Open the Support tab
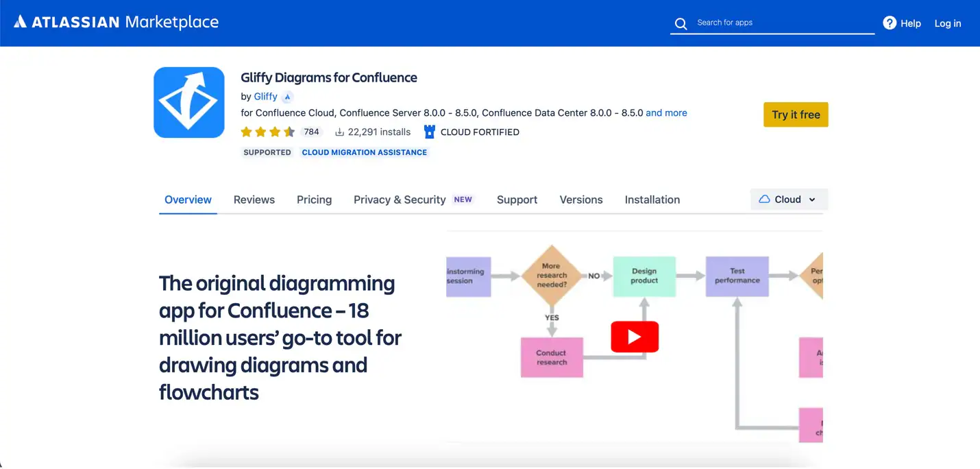 point(517,200)
